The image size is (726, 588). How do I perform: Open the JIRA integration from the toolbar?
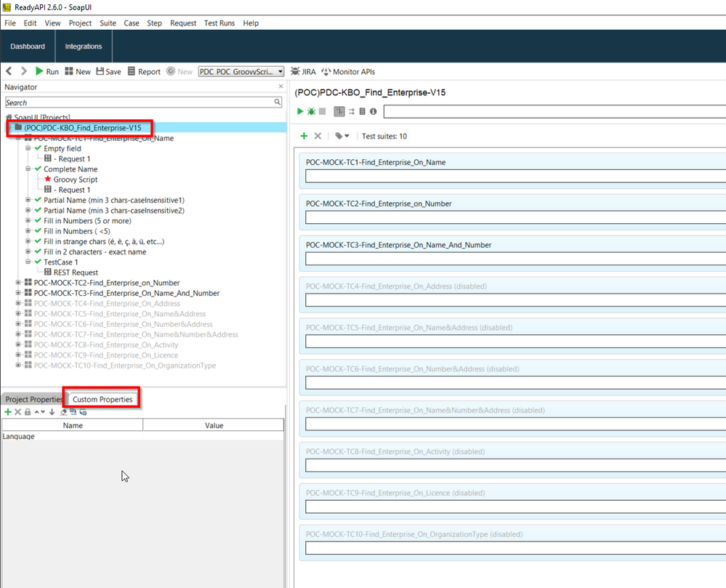click(x=303, y=71)
